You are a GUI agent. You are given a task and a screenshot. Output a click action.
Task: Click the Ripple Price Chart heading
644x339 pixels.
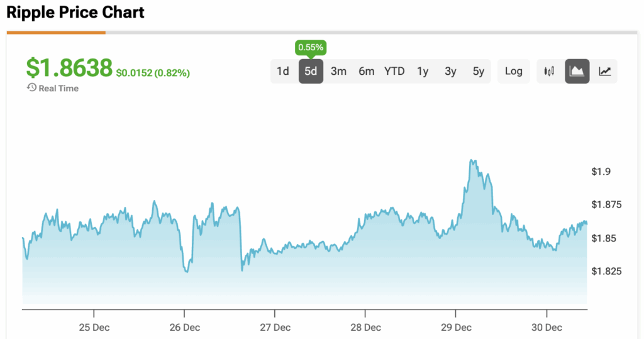(x=75, y=12)
